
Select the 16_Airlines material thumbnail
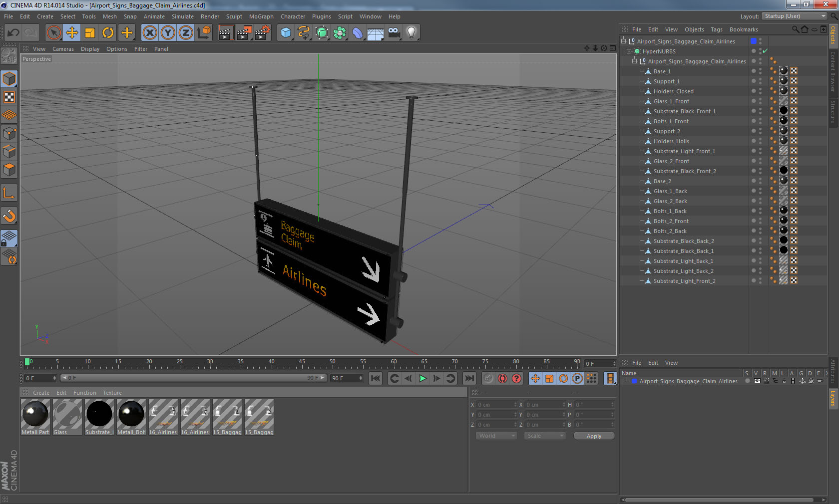[163, 417]
